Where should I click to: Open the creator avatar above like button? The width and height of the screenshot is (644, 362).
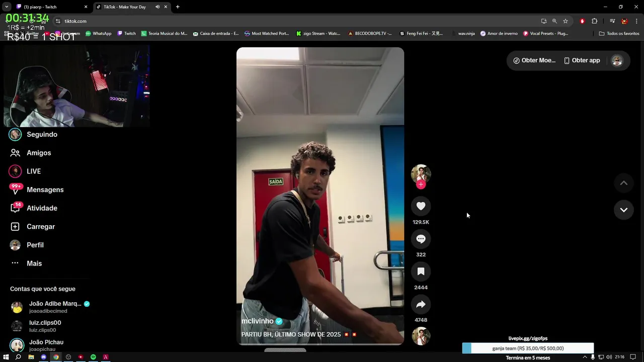coord(421,173)
